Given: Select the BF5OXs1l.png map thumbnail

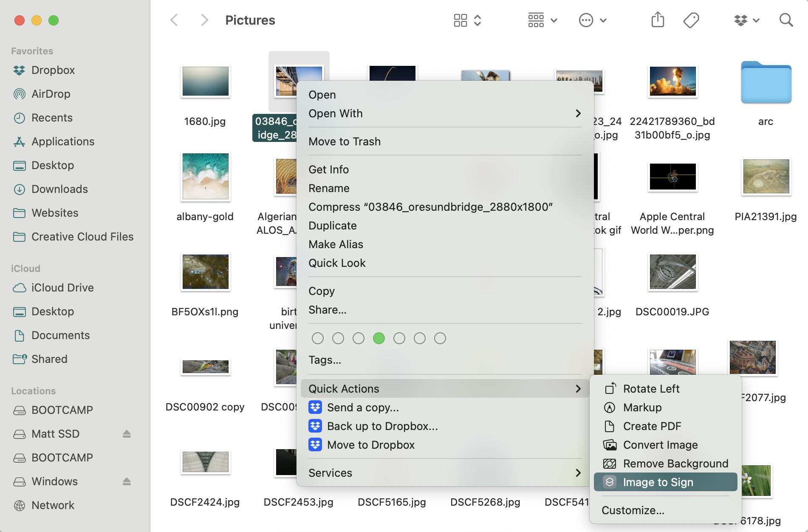Looking at the screenshot, I should 206,272.
